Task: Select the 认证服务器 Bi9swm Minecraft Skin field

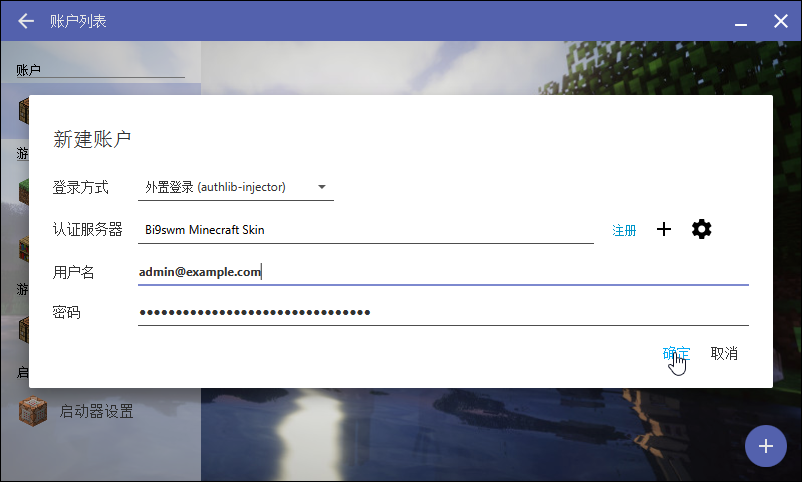Action: point(366,230)
